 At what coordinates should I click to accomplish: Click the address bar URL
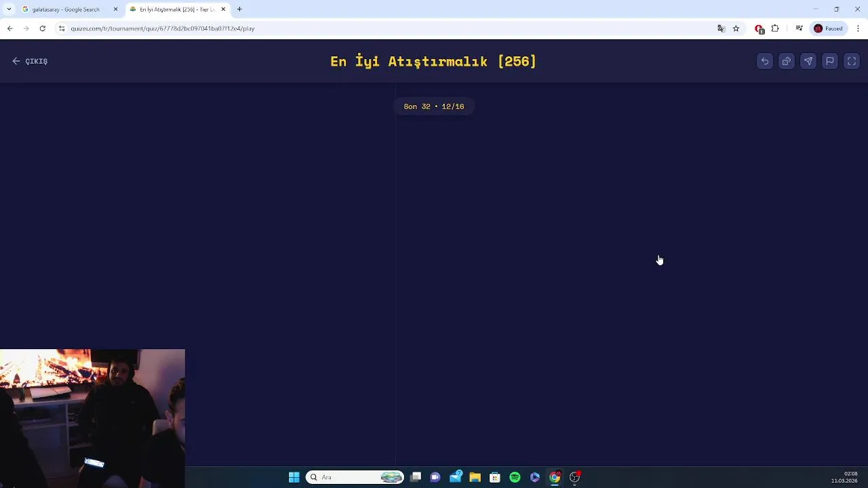[163, 28]
